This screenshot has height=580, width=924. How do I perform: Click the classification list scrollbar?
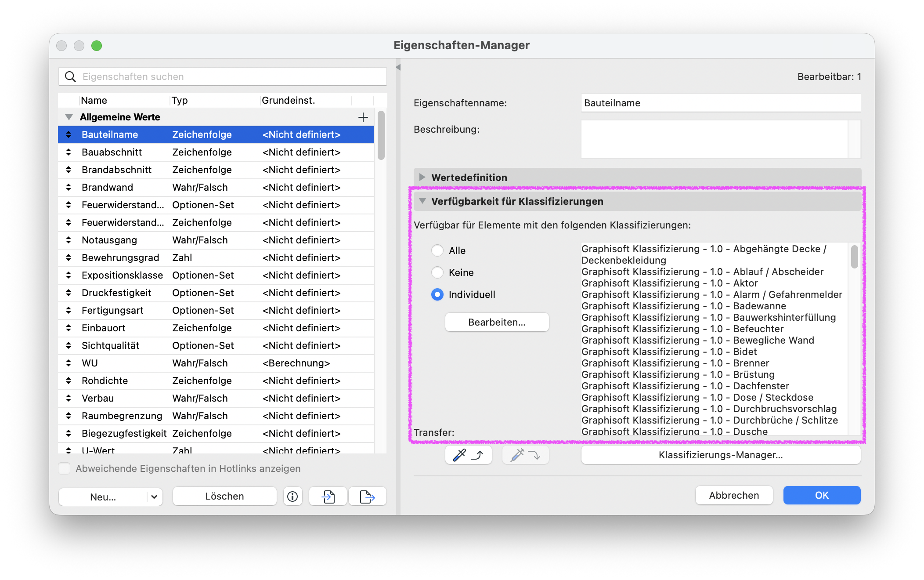tap(854, 257)
